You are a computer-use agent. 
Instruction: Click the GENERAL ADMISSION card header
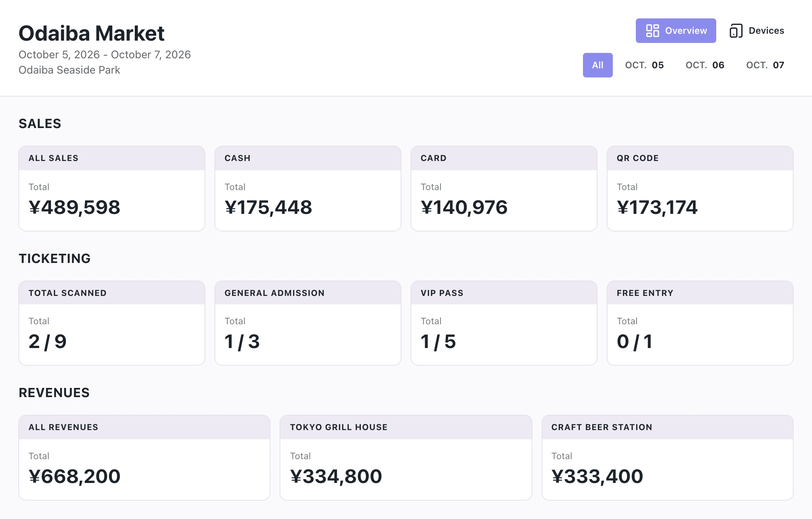(x=308, y=293)
